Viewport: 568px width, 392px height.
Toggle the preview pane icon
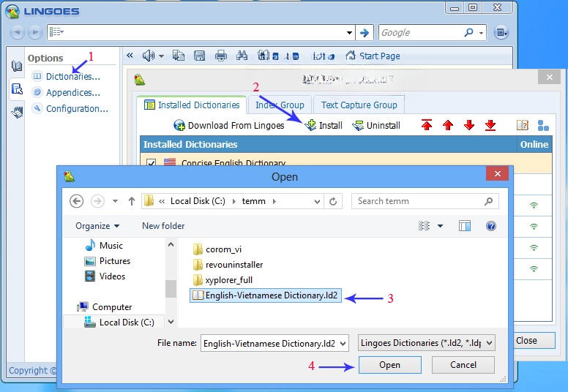tap(464, 226)
